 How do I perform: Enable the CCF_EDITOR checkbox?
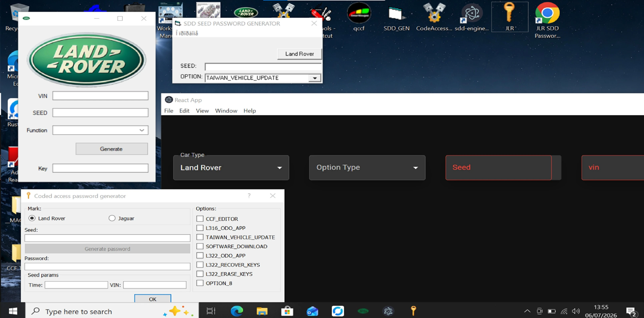[x=200, y=219]
